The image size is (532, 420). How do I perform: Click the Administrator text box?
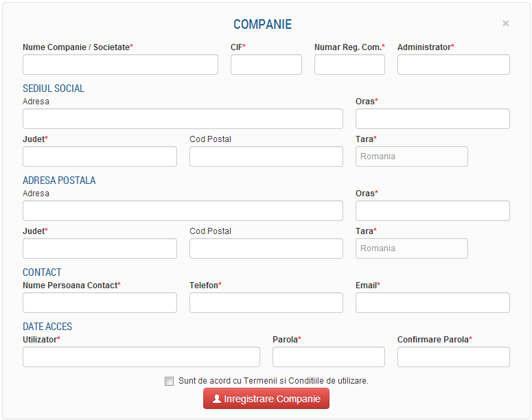453,65
